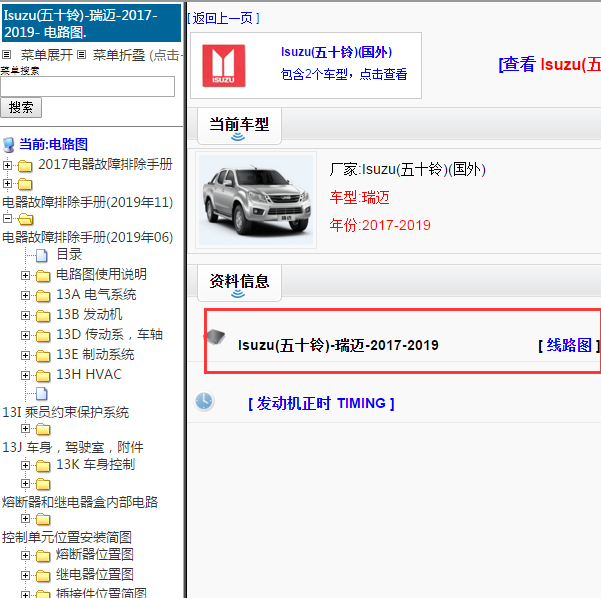Click the gray book icon beside Isuzu(五十铃)-瑞迈-2017-2019
601x598 pixels.
click(215, 337)
